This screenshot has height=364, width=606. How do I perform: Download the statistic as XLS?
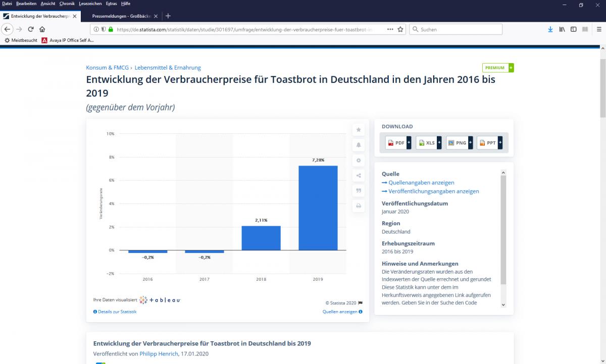(x=429, y=143)
